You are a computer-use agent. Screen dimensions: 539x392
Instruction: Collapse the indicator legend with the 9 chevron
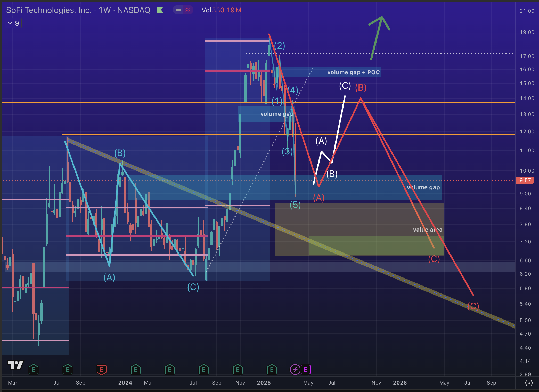(13, 23)
